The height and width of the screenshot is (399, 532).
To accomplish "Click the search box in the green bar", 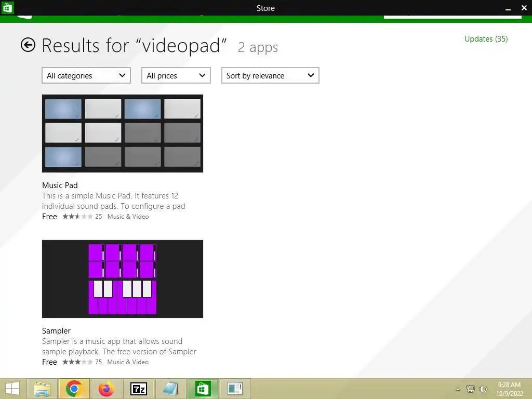I will pos(453,16).
